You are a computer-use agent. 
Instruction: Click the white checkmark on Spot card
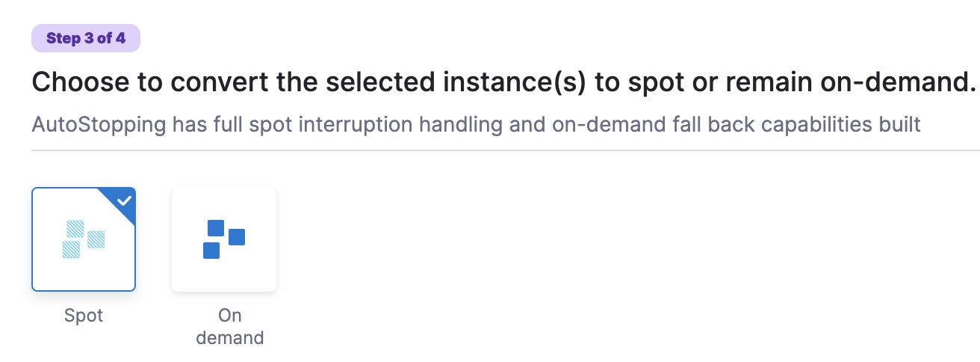(125, 200)
